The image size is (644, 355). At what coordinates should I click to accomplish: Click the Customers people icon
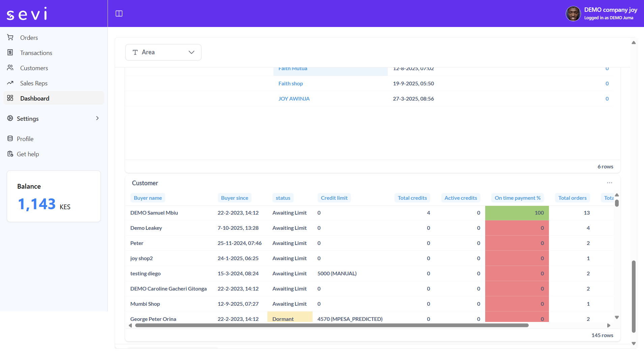pyautogui.click(x=10, y=68)
